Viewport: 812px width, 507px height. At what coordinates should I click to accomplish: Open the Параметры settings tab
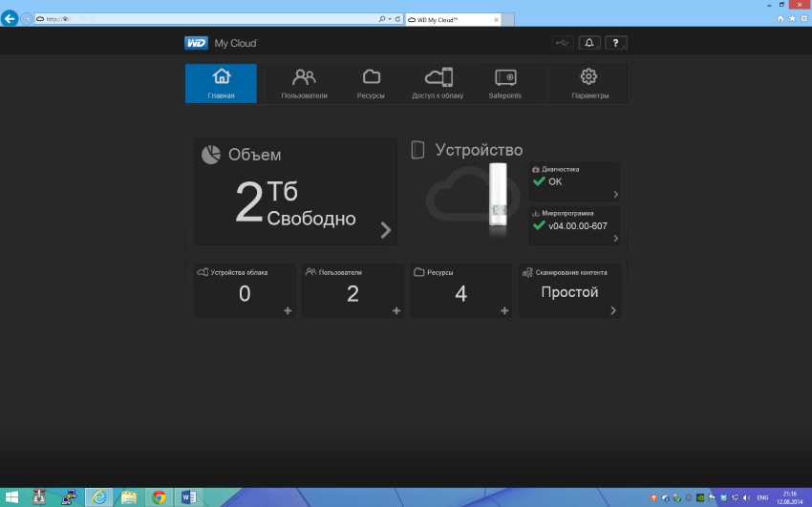coord(589,83)
